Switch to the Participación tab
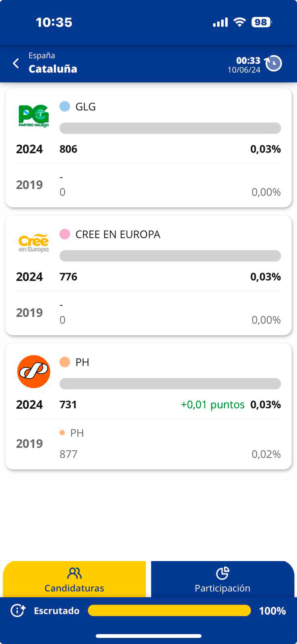 tap(222, 588)
